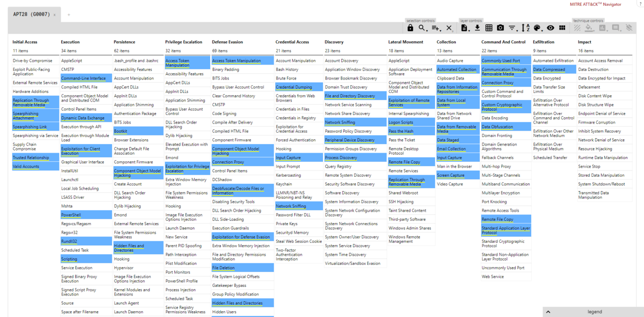Select the Email Collection technique
The width and height of the screenshot is (644, 317).
457,149
